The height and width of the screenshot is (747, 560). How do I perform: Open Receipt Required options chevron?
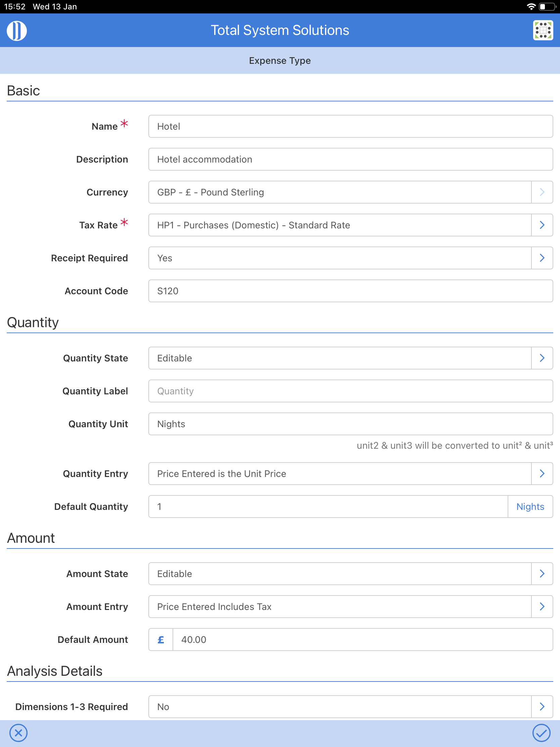pyautogui.click(x=542, y=258)
